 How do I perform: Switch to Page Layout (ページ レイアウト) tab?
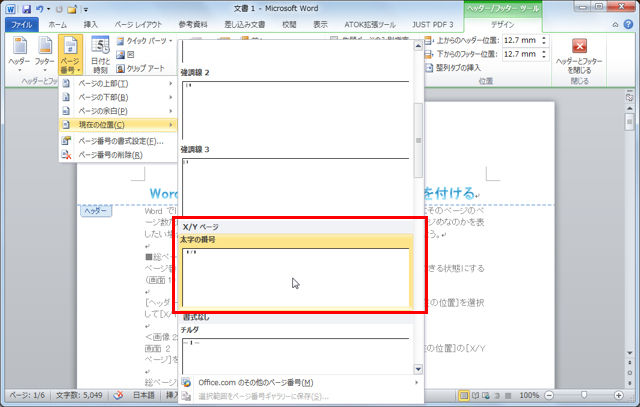pos(138,24)
